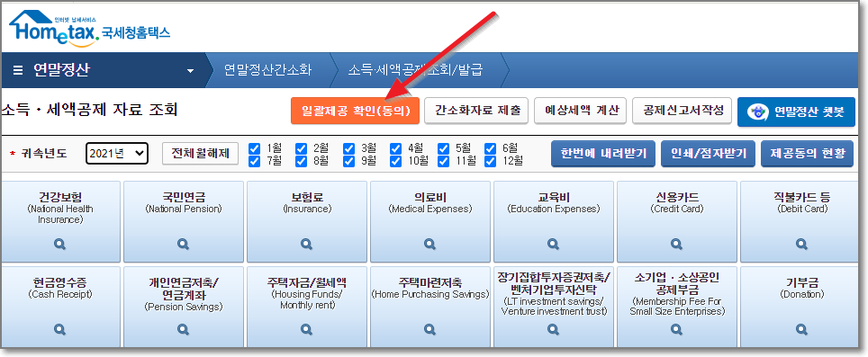The image size is (868, 357).
Task: Click 일괄제공 확인(동의) button
Action: [355, 111]
